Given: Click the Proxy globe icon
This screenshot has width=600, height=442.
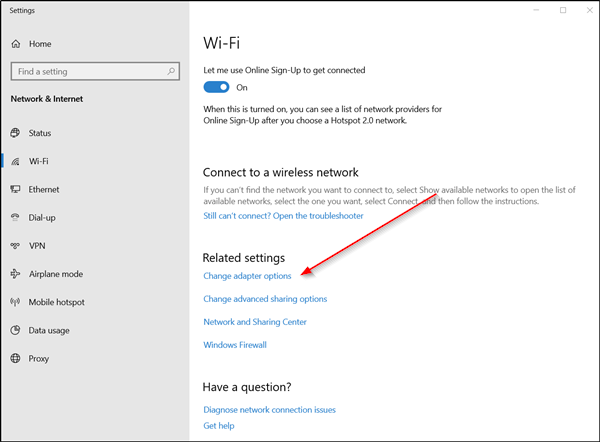Looking at the screenshot, I should (x=16, y=358).
